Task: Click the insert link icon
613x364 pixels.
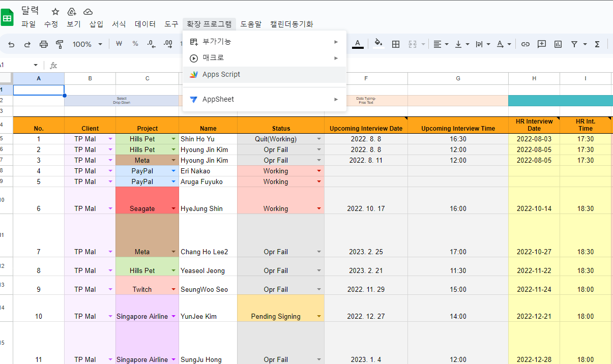Action: point(526,44)
